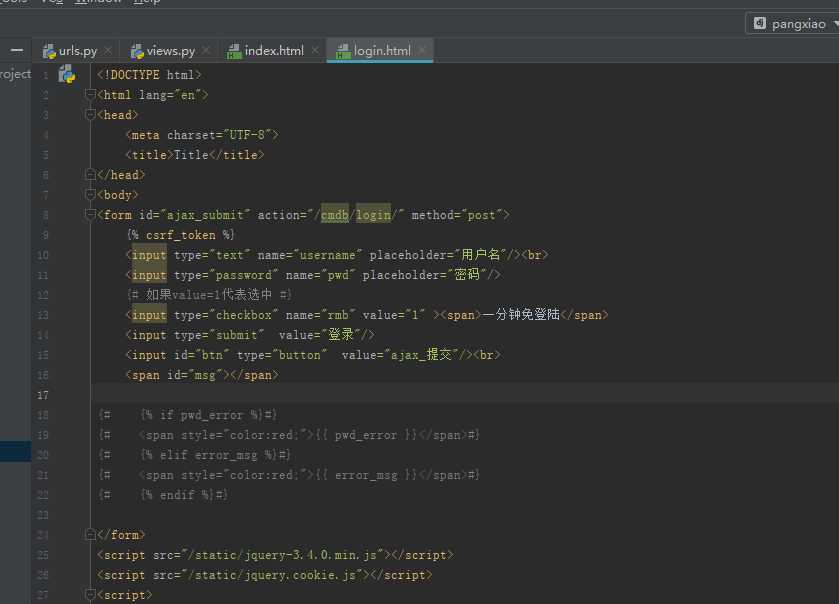Click the Python icon in the line 1 gutter
Viewport: 839px width, 604px height.
(67, 74)
